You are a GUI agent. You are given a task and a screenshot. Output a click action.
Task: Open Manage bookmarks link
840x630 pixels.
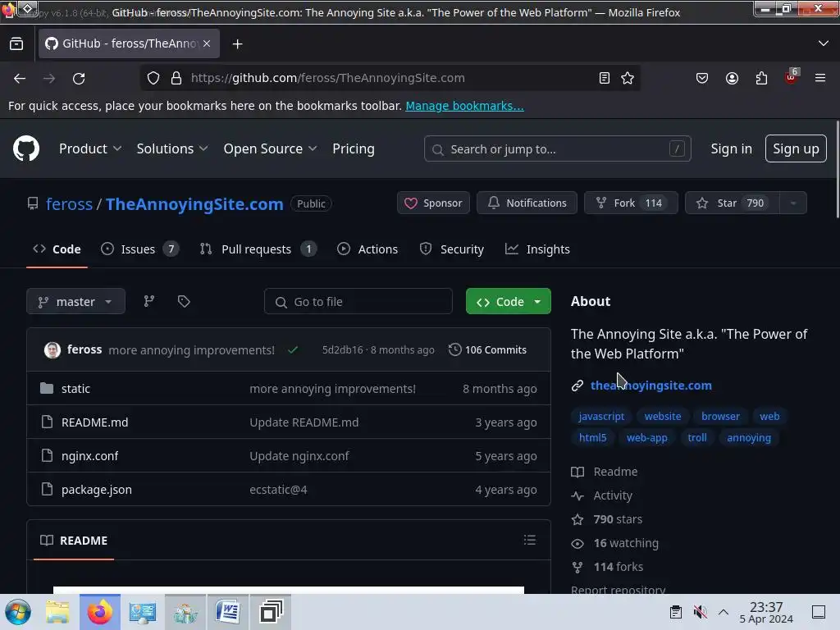pyautogui.click(x=464, y=106)
